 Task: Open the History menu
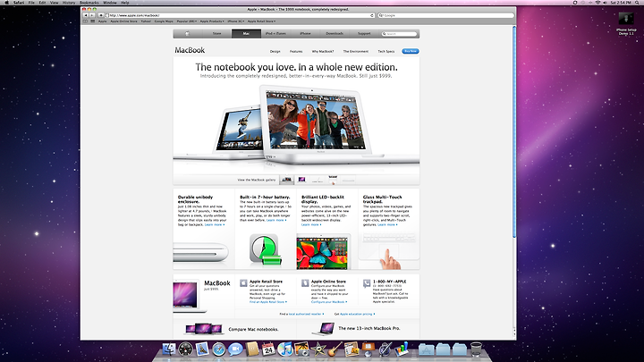point(69,3)
